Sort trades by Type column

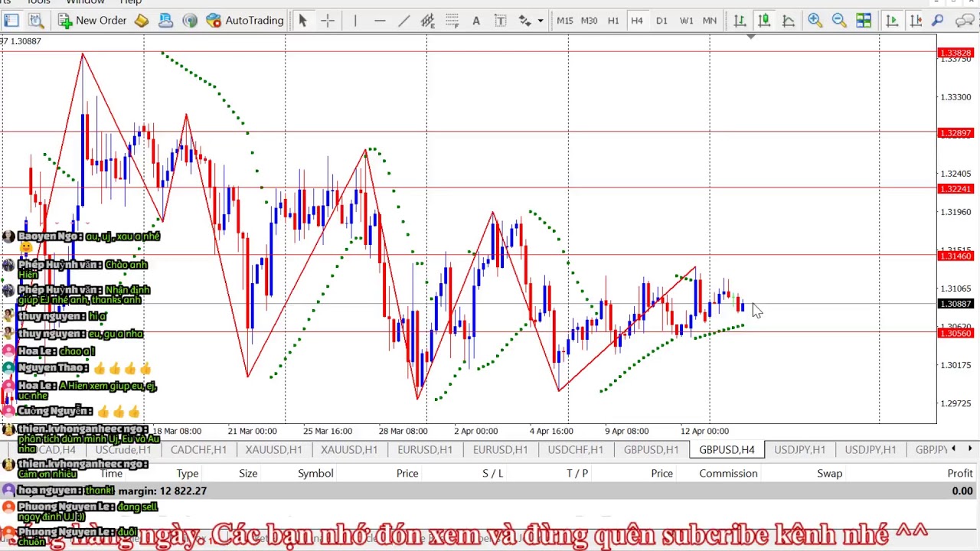tap(188, 474)
